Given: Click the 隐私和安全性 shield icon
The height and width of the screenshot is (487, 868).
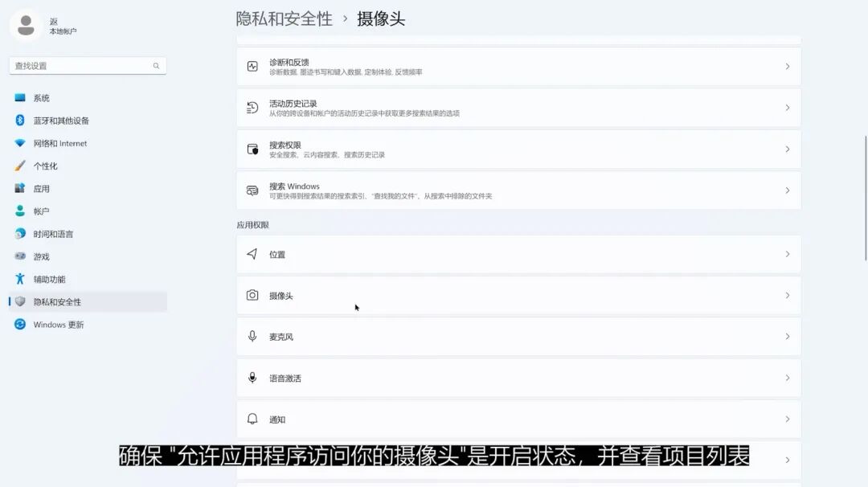Looking at the screenshot, I should click(20, 301).
